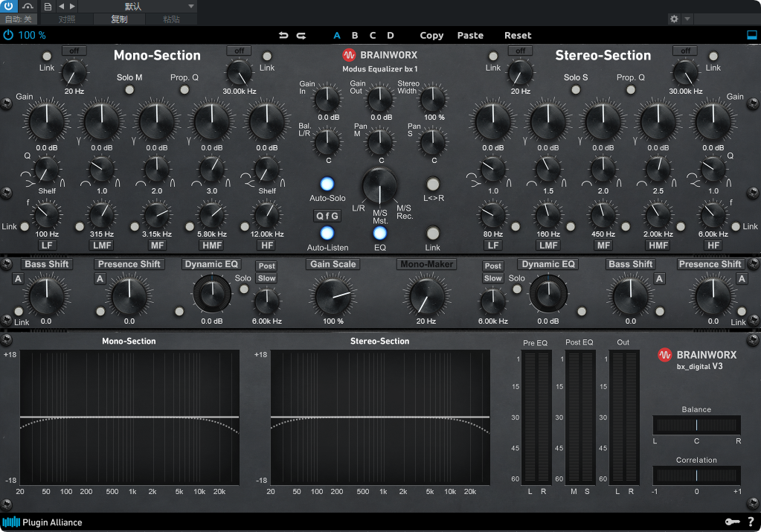The width and height of the screenshot is (761, 532).
Task: Click Mono-Section 20 Hz high-pass off button
Action: (x=74, y=51)
